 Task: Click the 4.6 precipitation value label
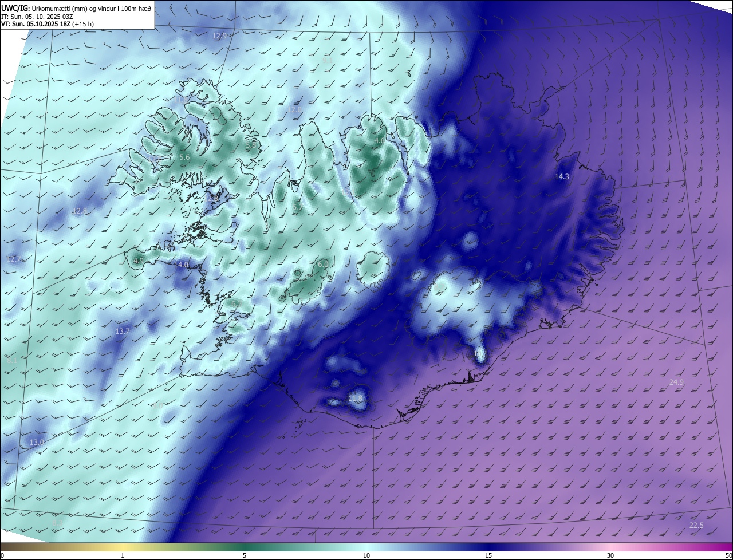click(380, 141)
